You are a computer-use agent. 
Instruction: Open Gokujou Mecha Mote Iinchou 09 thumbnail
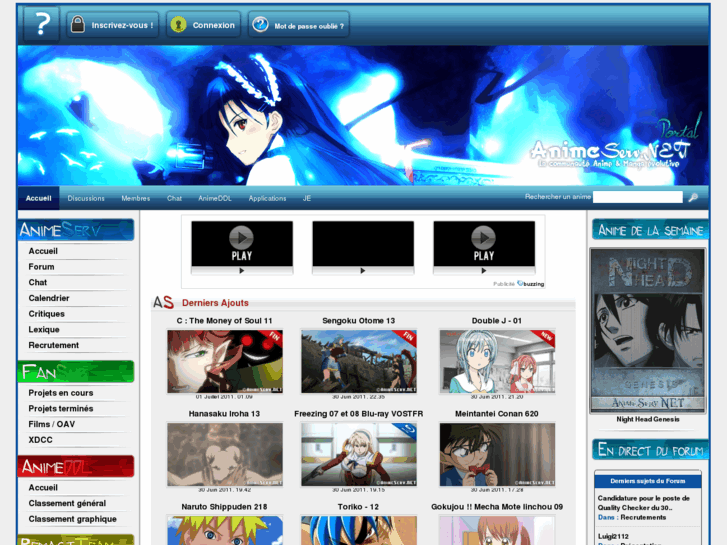tap(497, 530)
